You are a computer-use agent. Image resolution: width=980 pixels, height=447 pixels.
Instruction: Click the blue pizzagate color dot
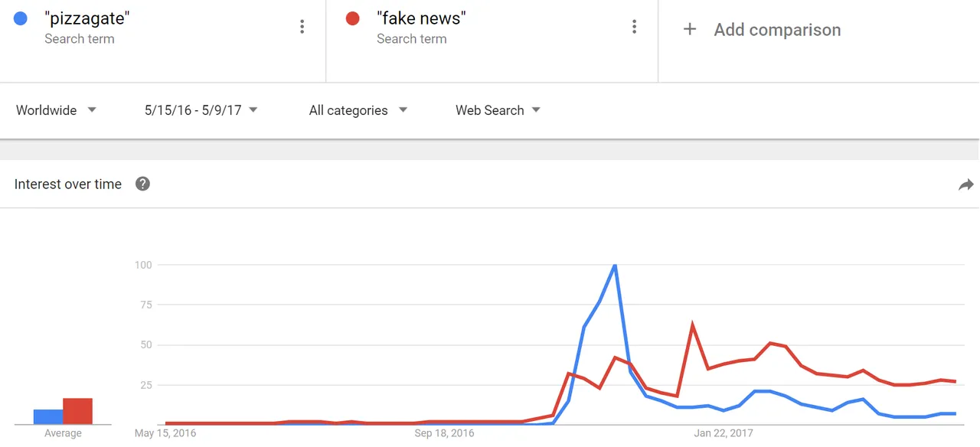coord(21,18)
